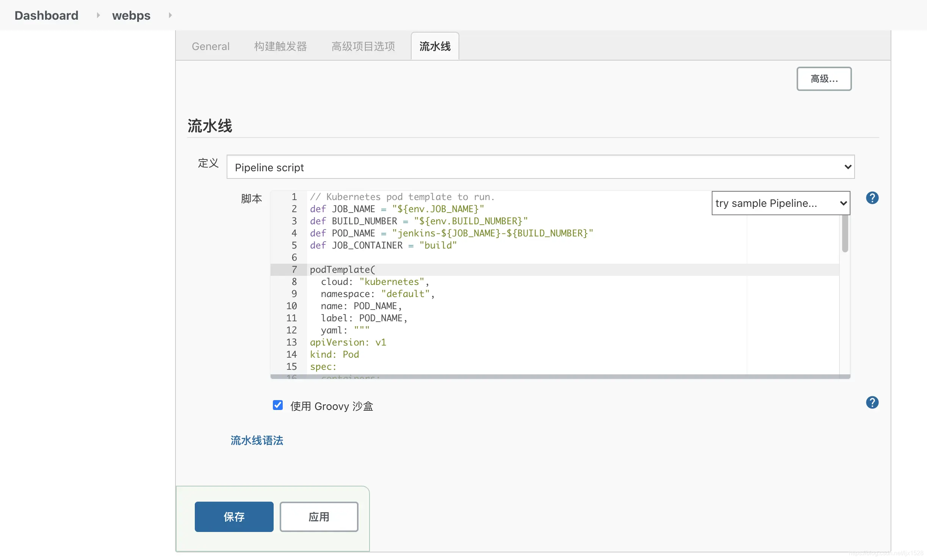Open the 高级项目选项 tab

pos(363,46)
